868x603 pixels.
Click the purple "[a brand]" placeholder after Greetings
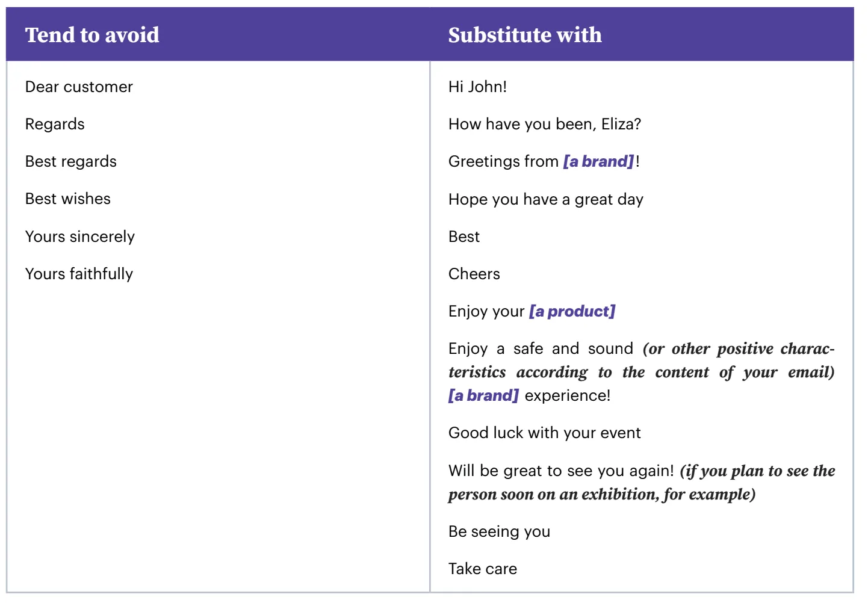coord(598,161)
